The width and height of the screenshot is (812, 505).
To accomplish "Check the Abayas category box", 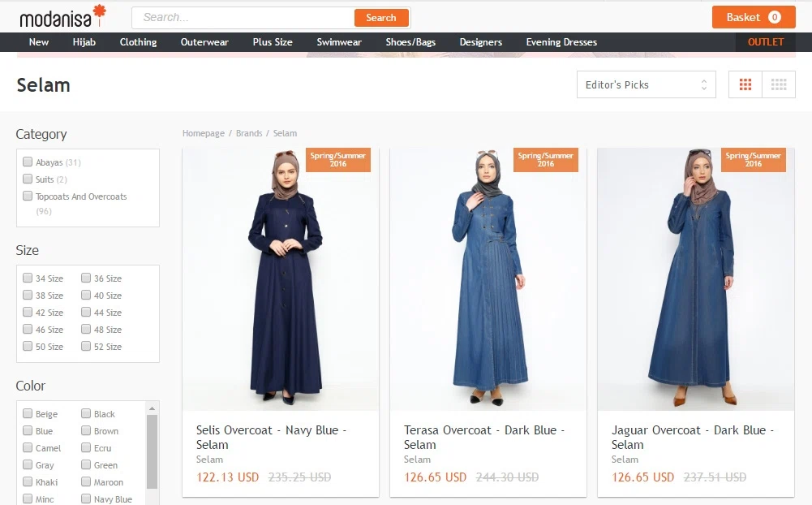I will pos(28,162).
